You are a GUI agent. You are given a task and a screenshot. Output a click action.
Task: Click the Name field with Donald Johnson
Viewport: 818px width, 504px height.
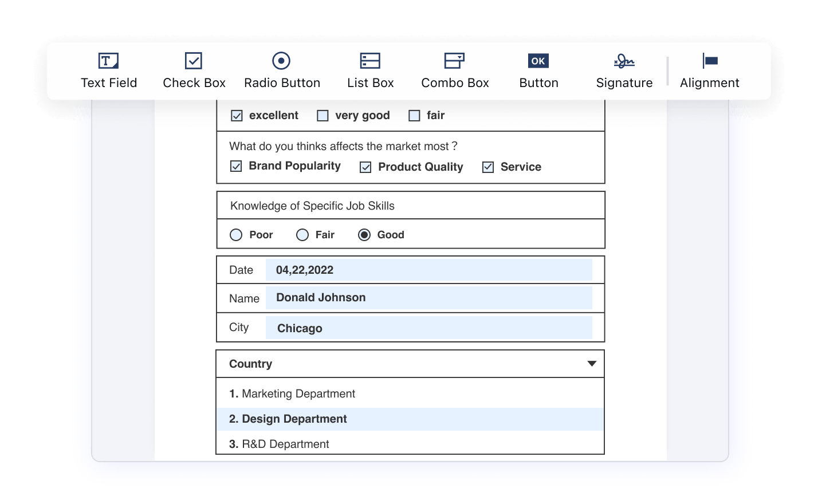(x=428, y=298)
